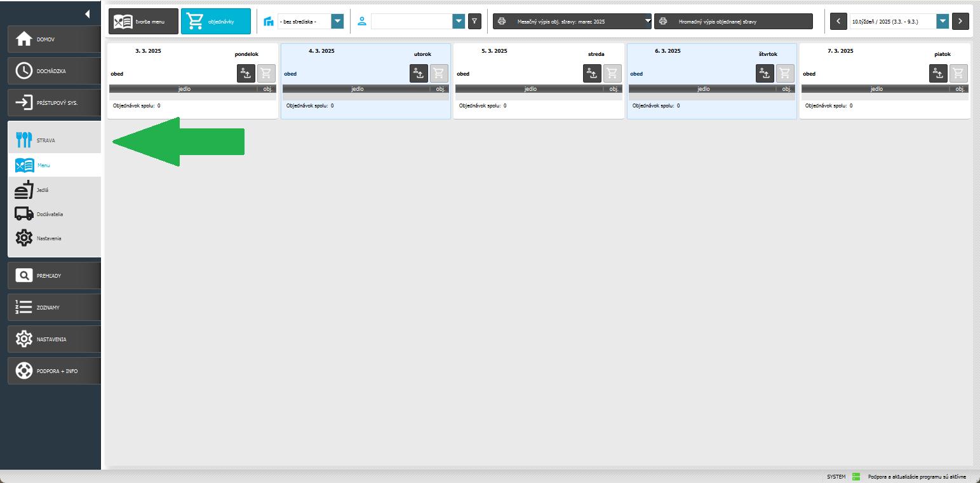Collapse the left sidebar arrow
The image size is (980, 483).
(x=87, y=14)
